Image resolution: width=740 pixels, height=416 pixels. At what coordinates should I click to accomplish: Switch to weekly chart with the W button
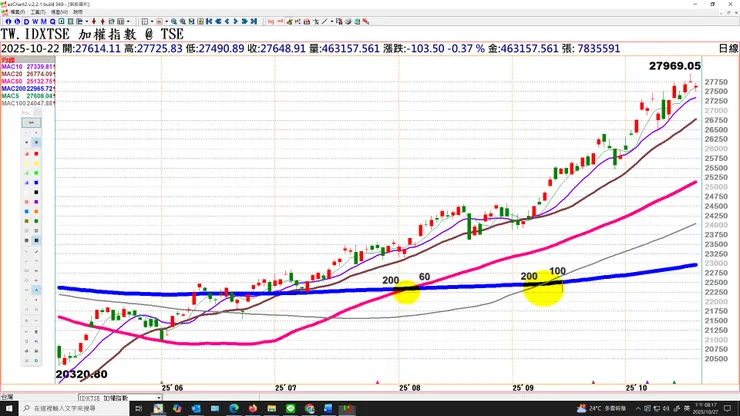coord(35,22)
